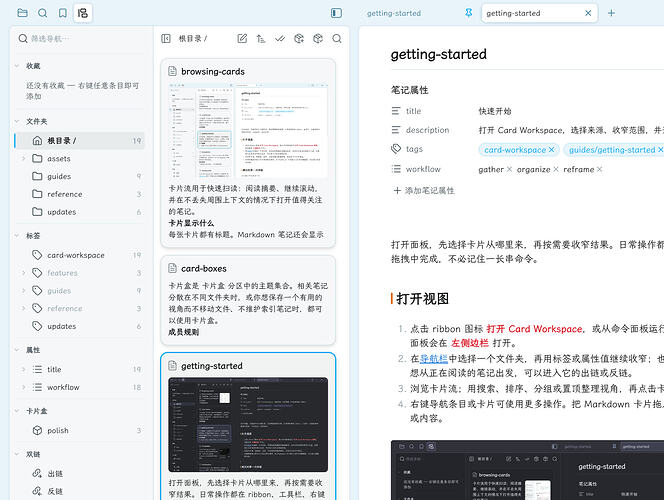Select the reference folder
Viewport: 664px width, 500px height.
coord(80,194)
